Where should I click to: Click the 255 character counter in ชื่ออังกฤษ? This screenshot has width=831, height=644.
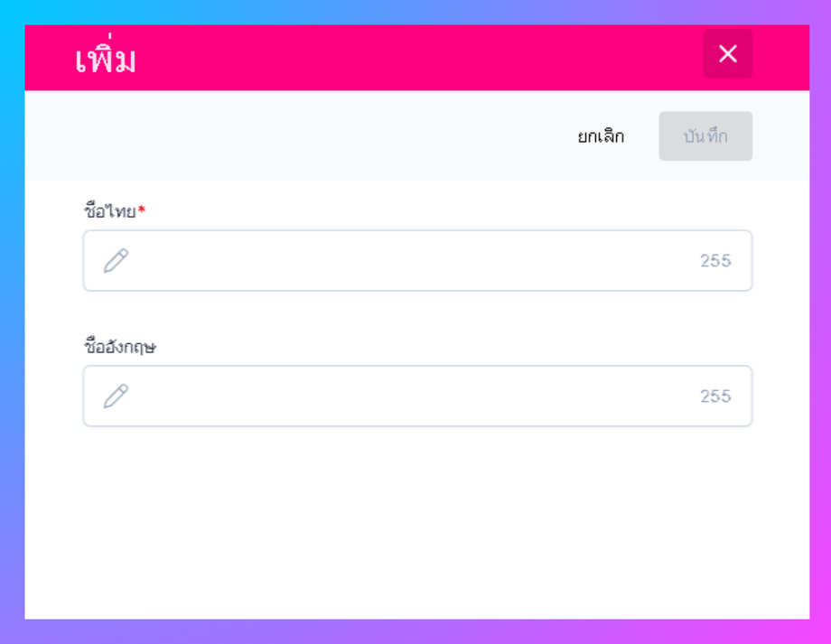pyautogui.click(x=715, y=396)
